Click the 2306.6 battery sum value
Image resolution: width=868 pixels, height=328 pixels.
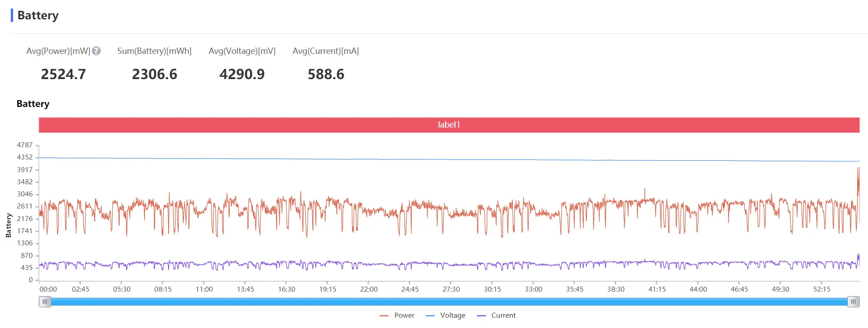[x=155, y=74]
